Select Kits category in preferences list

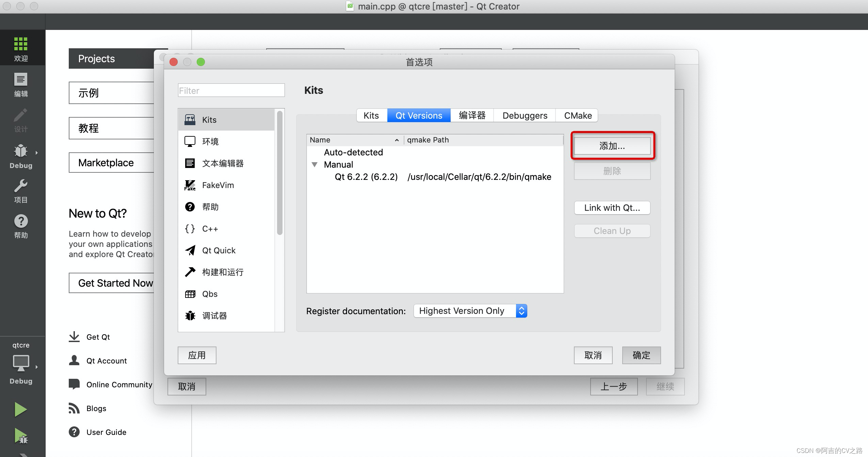point(226,120)
